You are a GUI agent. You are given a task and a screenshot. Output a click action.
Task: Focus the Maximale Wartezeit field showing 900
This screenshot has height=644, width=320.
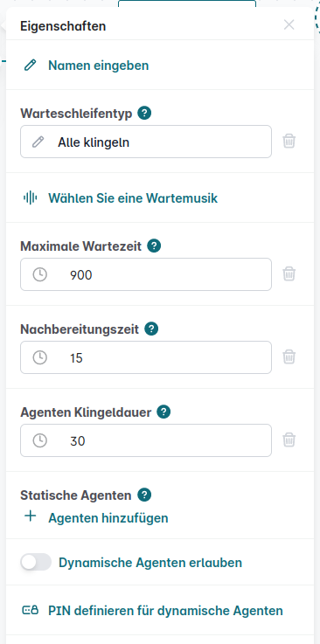pos(146,274)
